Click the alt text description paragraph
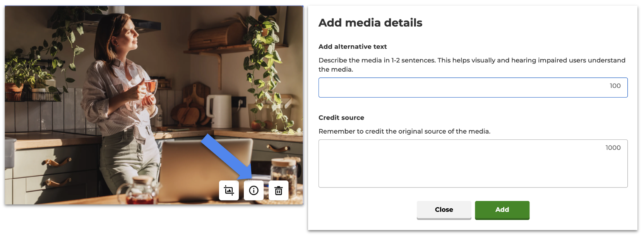 coord(472,65)
